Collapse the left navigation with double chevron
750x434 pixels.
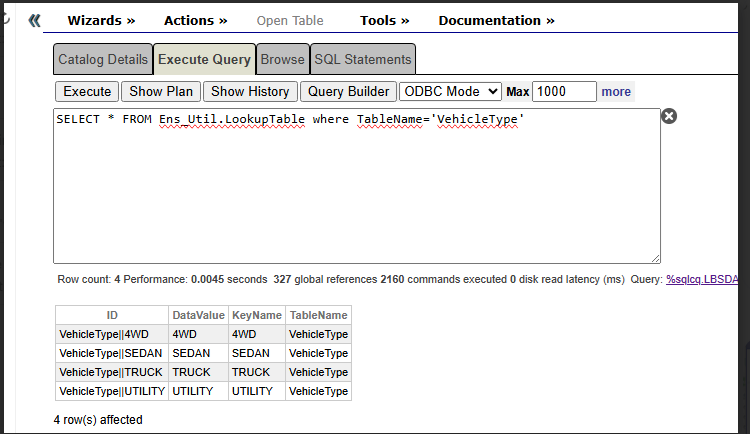pyautogui.click(x=34, y=20)
